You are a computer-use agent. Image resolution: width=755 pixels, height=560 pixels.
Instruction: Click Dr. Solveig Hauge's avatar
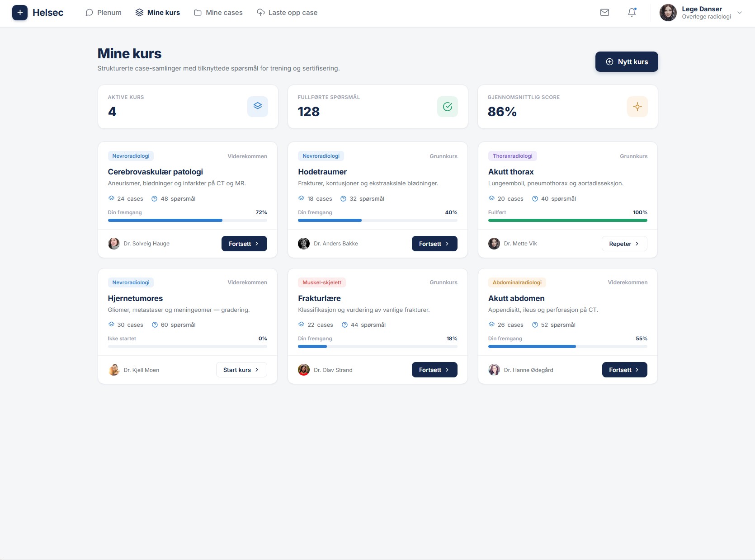(x=114, y=244)
